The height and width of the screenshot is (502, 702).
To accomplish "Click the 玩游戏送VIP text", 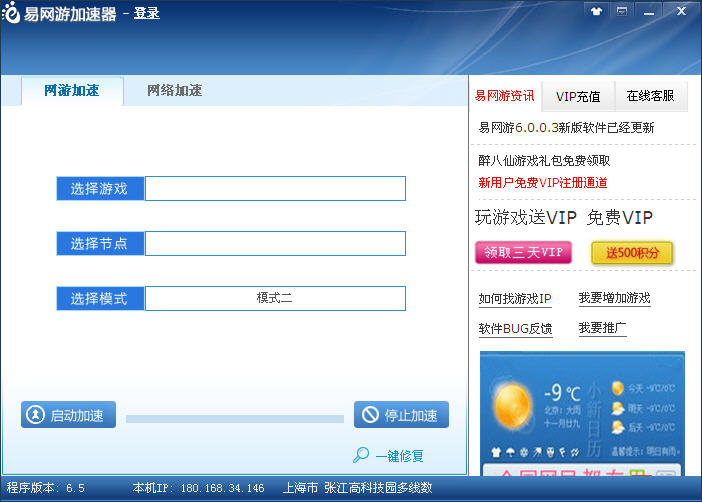I will coord(526,218).
